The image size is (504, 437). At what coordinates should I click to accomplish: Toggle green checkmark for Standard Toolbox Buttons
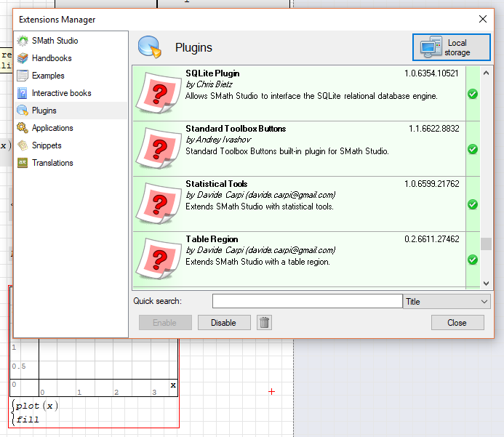[472, 149]
